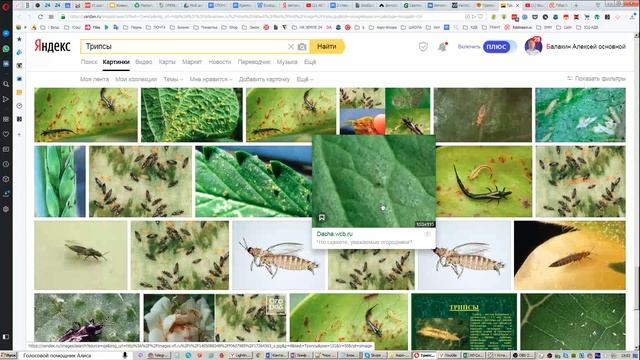Screen dimensions: 640x360
Task: Click Добавить карточку
Action: [x=264, y=79]
